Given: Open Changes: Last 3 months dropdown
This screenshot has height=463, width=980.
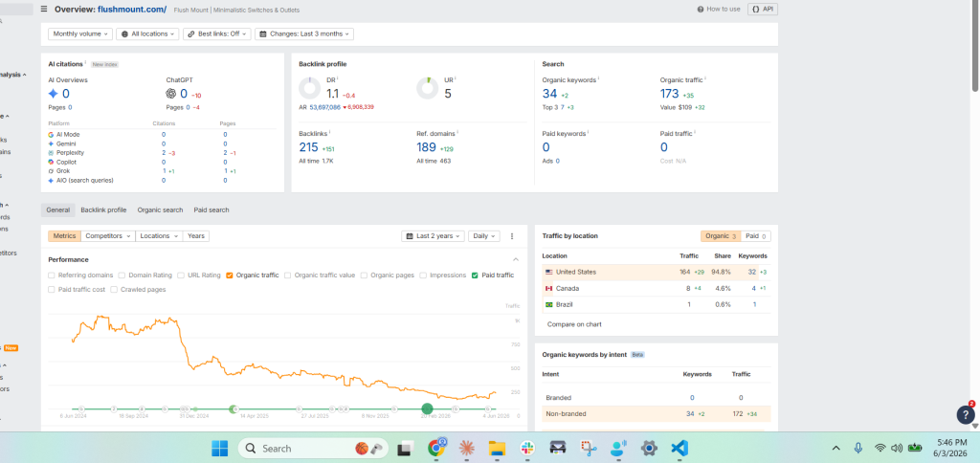Looking at the screenshot, I should coord(304,33).
